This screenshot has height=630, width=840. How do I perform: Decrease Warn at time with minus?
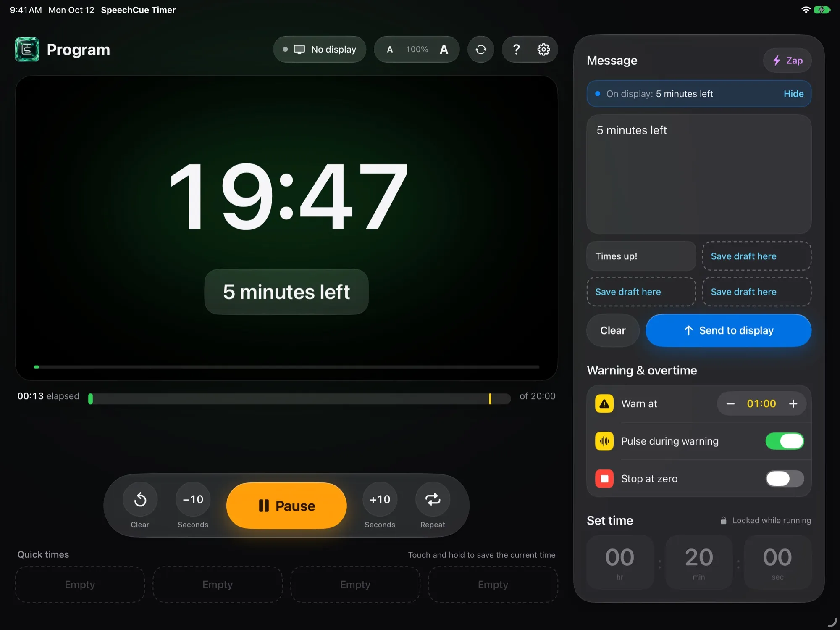[x=730, y=404]
